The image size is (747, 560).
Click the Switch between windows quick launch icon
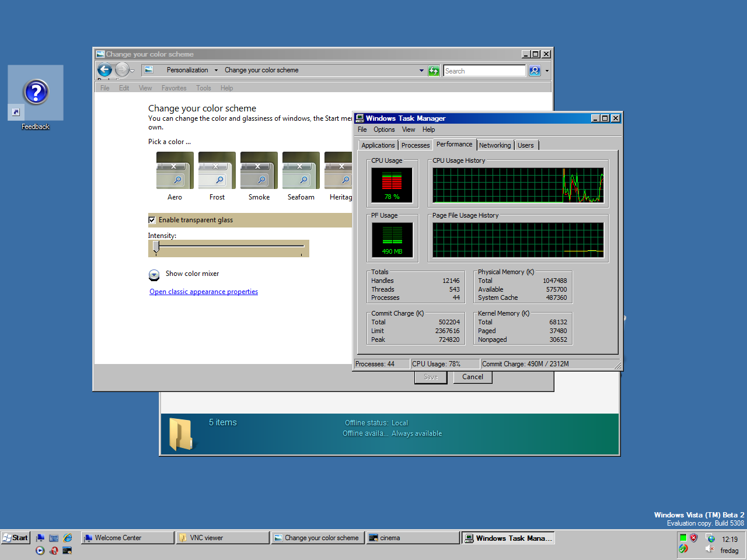pos(54,538)
